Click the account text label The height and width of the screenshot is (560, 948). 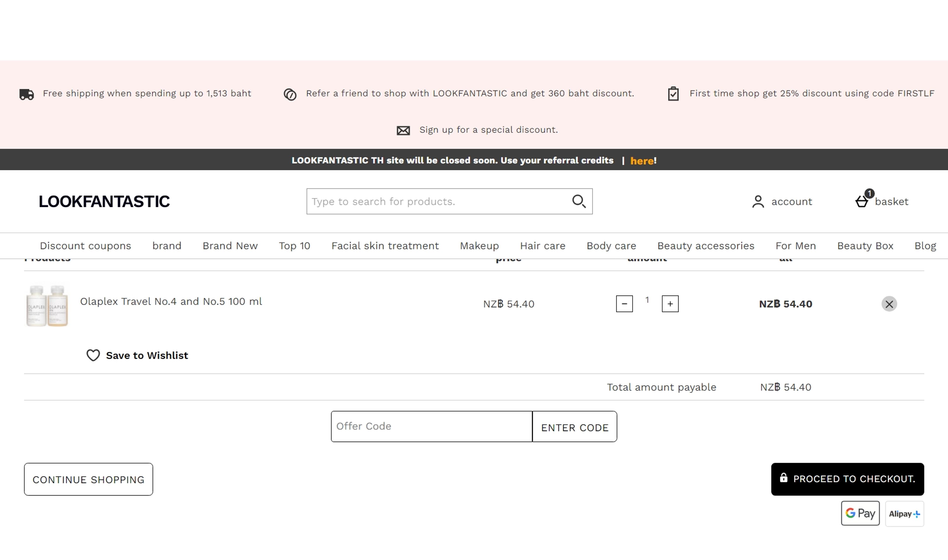click(x=792, y=202)
